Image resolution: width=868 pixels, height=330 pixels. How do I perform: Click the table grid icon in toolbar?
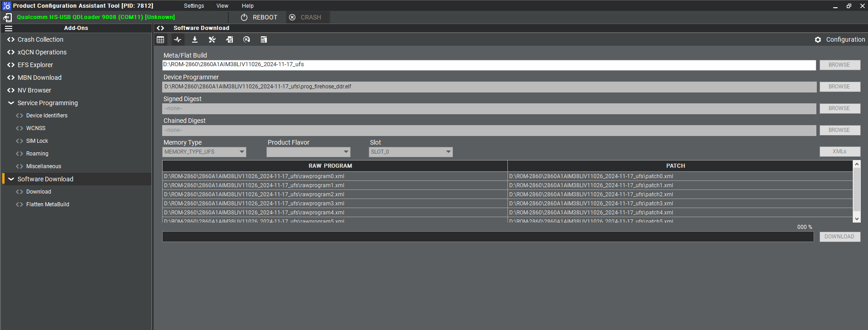point(160,40)
